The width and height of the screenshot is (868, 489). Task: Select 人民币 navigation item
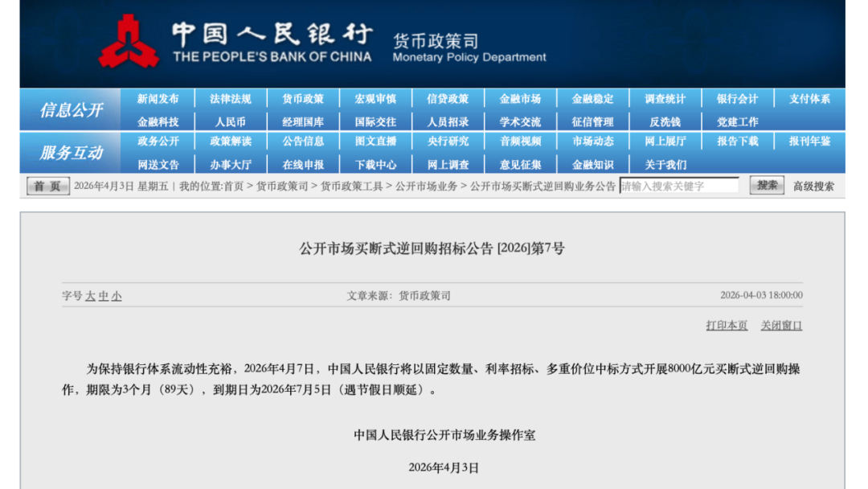point(231,121)
